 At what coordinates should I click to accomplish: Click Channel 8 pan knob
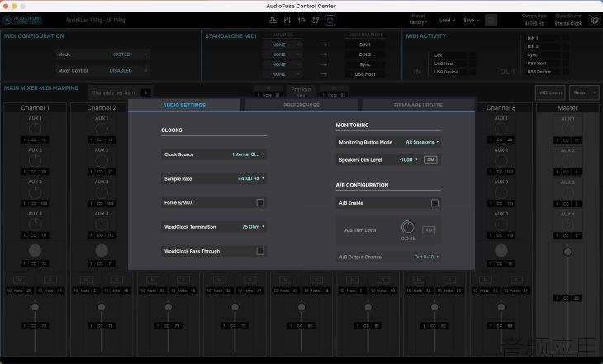click(x=501, y=251)
